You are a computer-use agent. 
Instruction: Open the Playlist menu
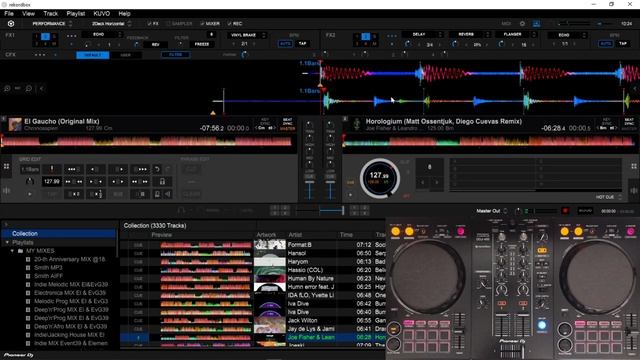76,13
